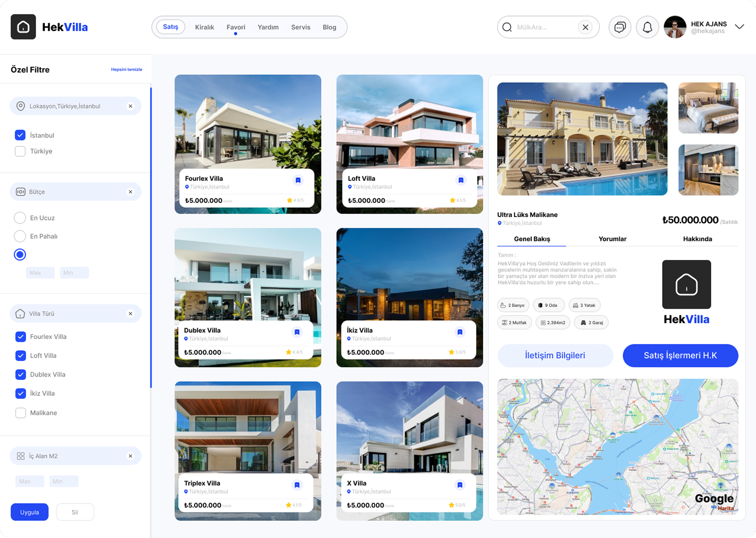The image size is (756, 538).
Task: Enable the Malikane villa type checkbox
Action: (x=20, y=413)
